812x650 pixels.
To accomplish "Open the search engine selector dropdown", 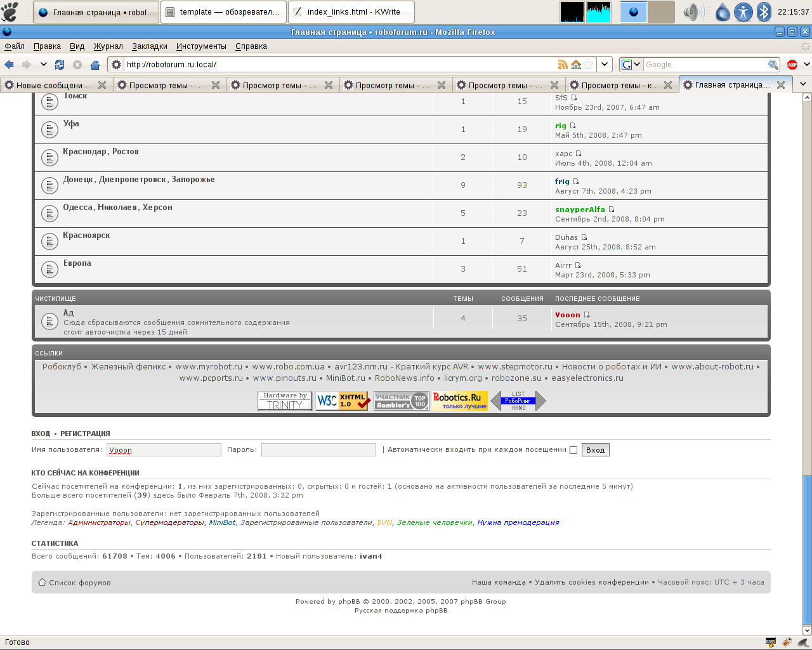I will [x=631, y=65].
